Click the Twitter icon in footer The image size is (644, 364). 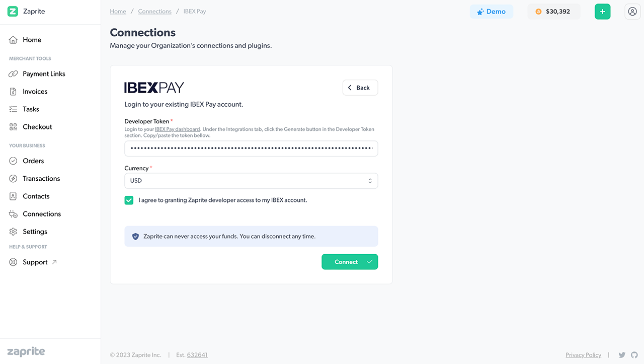pyautogui.click(x=622, y=355)
